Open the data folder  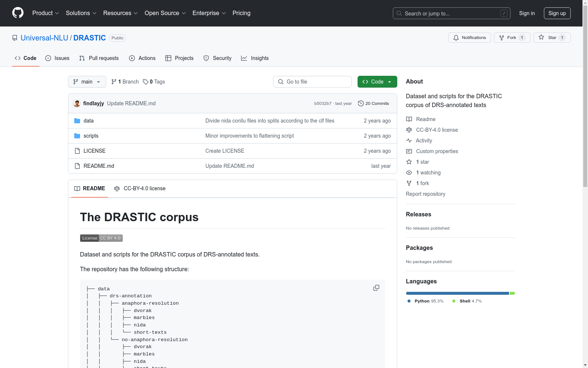click(x=89, y=121)
